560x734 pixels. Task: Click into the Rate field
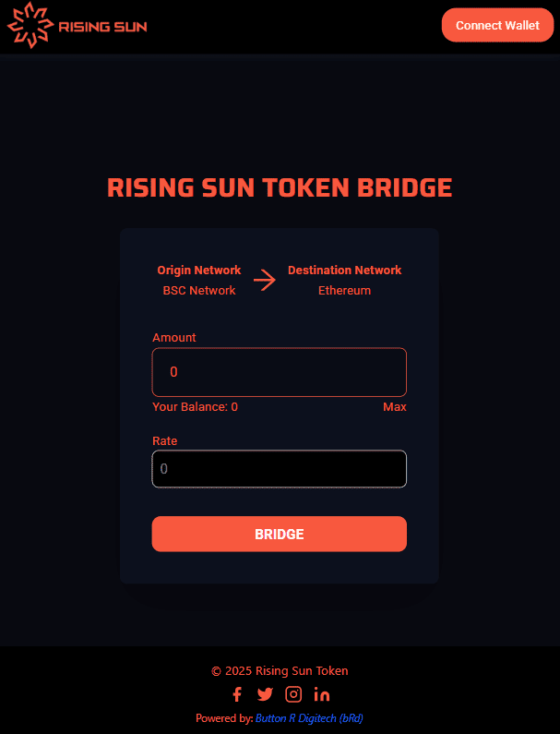pos(279,469)
